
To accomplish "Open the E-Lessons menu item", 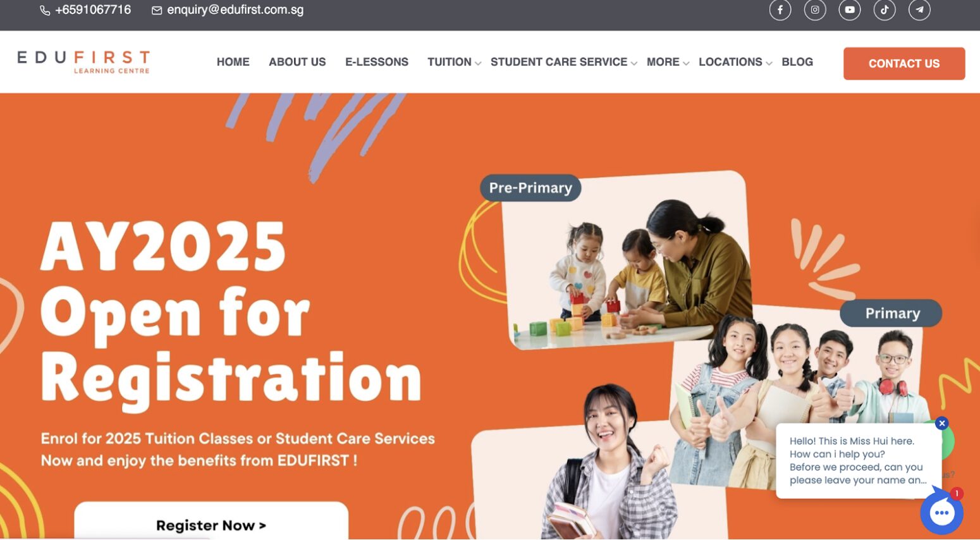I will (377, 62).
